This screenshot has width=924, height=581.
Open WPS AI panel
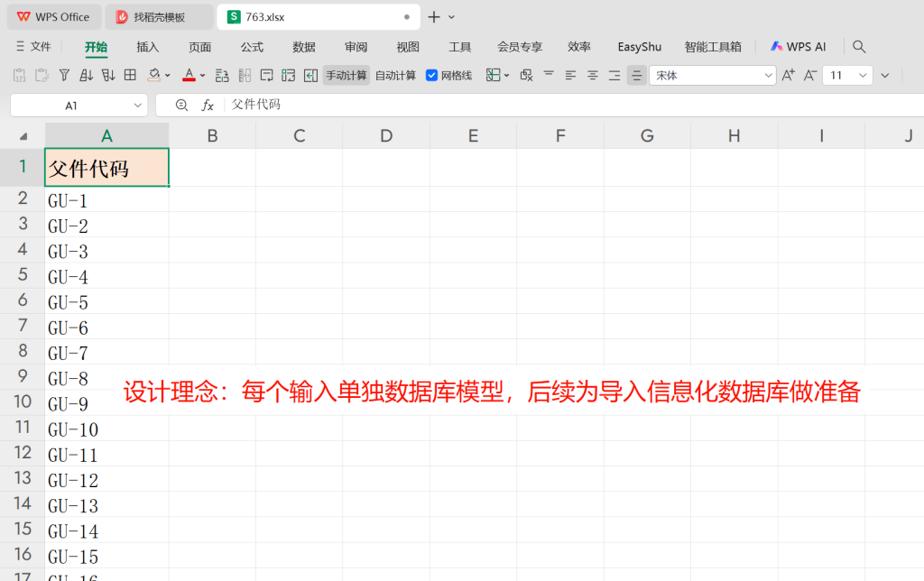pyautogui.click(x=799, y=47)
